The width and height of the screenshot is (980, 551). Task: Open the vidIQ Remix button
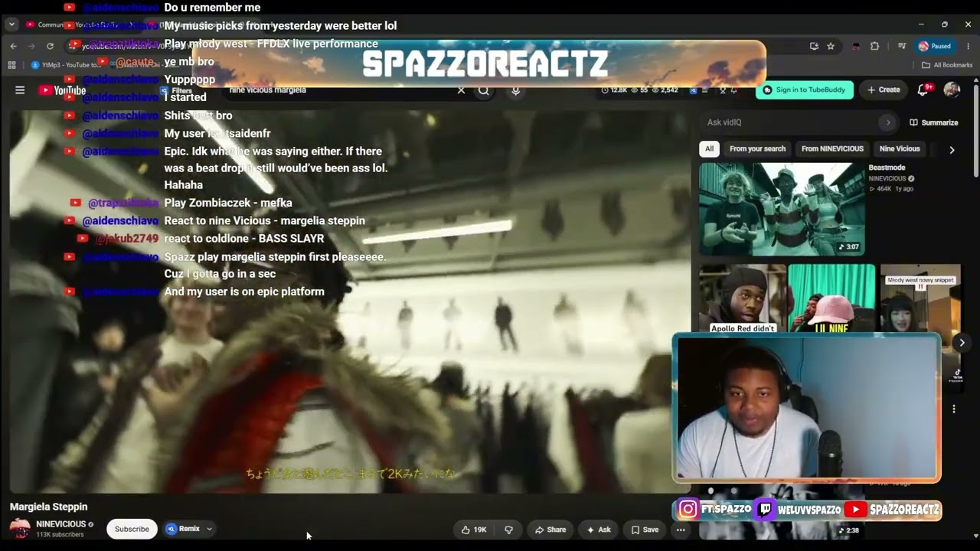point(184,529)
